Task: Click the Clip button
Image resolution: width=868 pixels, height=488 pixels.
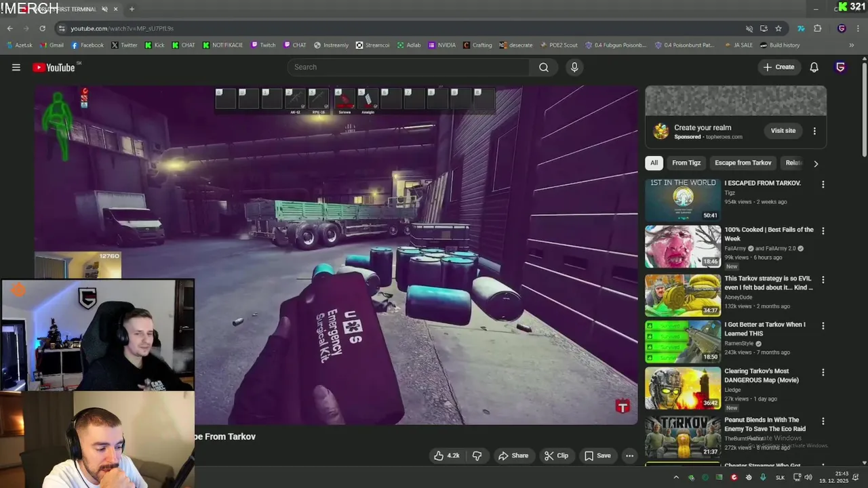Action: point(556,455)
